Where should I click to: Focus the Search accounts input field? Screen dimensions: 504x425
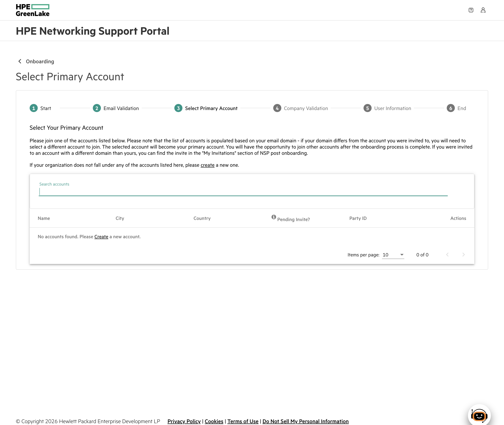(x=243, y=192)
